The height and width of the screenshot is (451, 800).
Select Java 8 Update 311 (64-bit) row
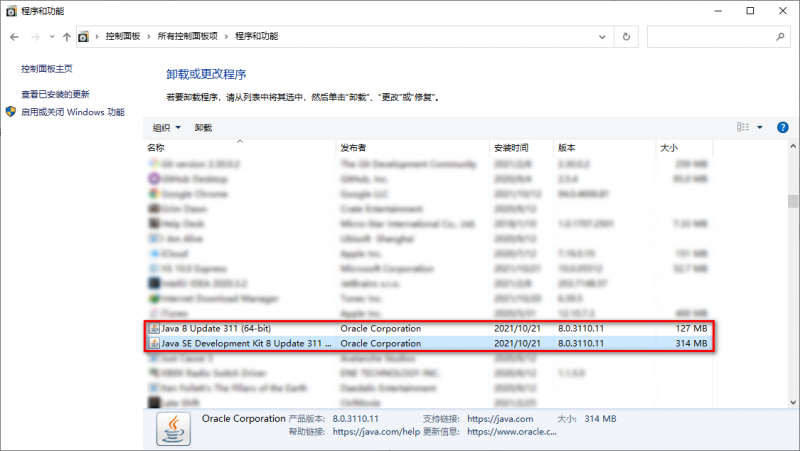coord(429,329)
